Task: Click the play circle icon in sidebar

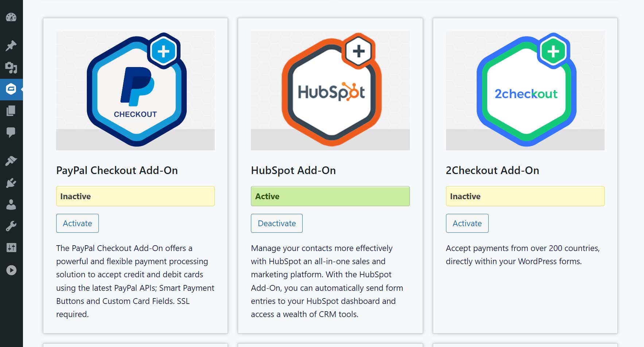Action: (x=11, y=270)
